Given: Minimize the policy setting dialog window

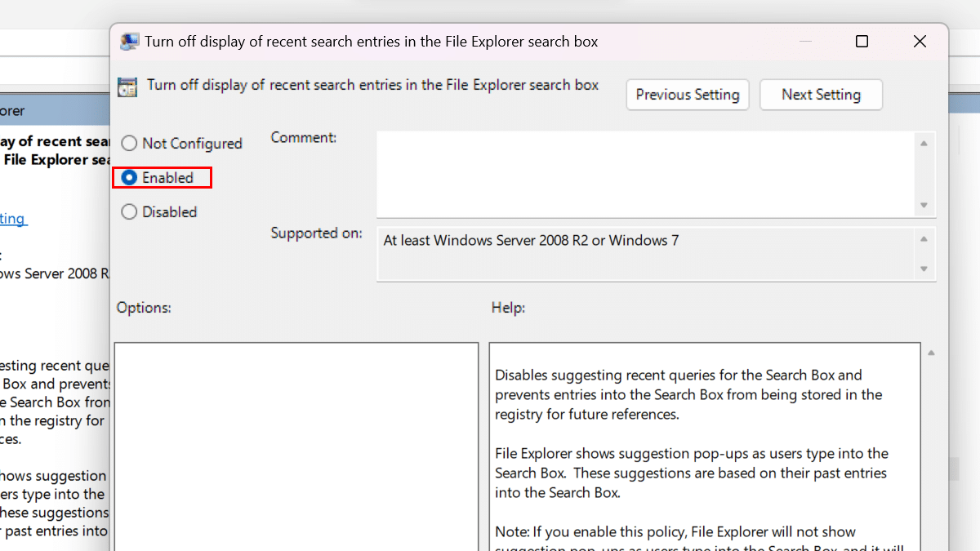Looking at the screenshot, I should [x=804, y=42].
